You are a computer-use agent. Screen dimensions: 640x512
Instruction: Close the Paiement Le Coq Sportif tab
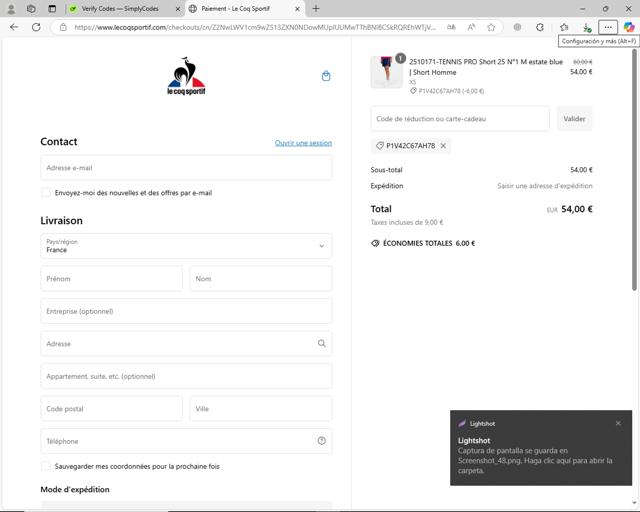pos(298,9)
